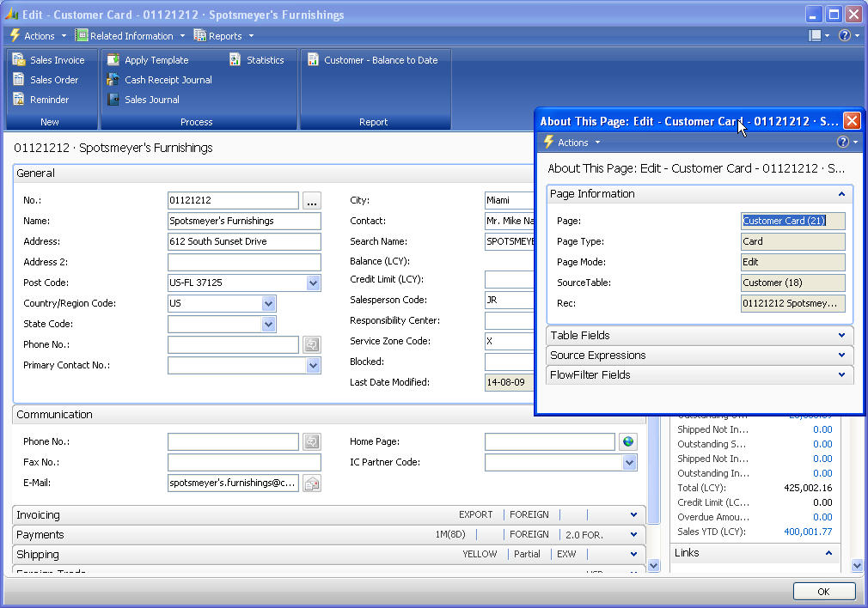Click the lightning bolt Actions icon in main window
868x608 pixels.
click(15, 35)
